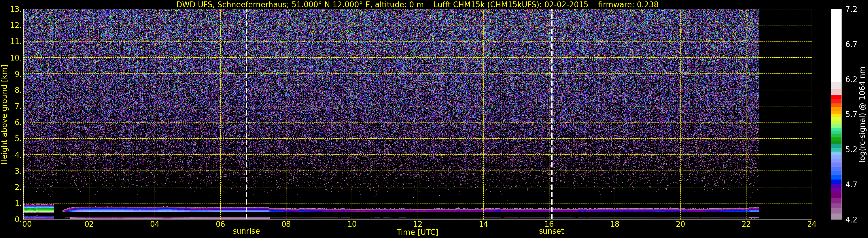Click the 'sunrise' label below the axis

pos(246,231)
